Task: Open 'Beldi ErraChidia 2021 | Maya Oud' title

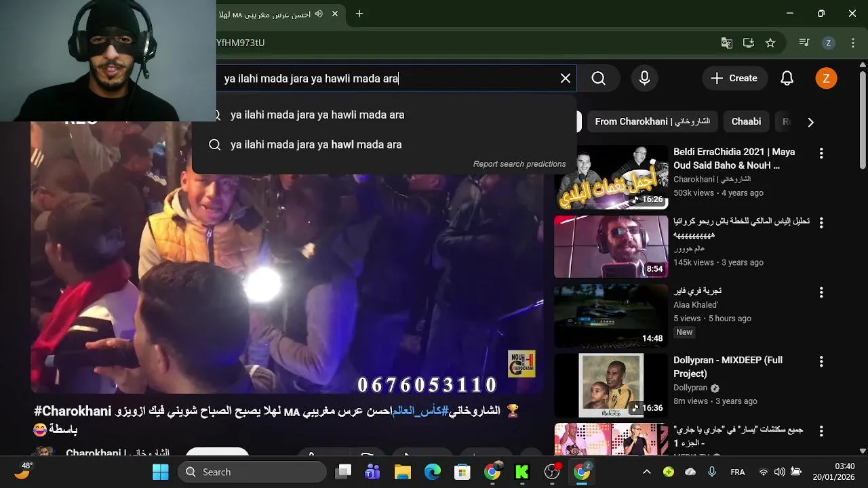Action: (734, 159)
